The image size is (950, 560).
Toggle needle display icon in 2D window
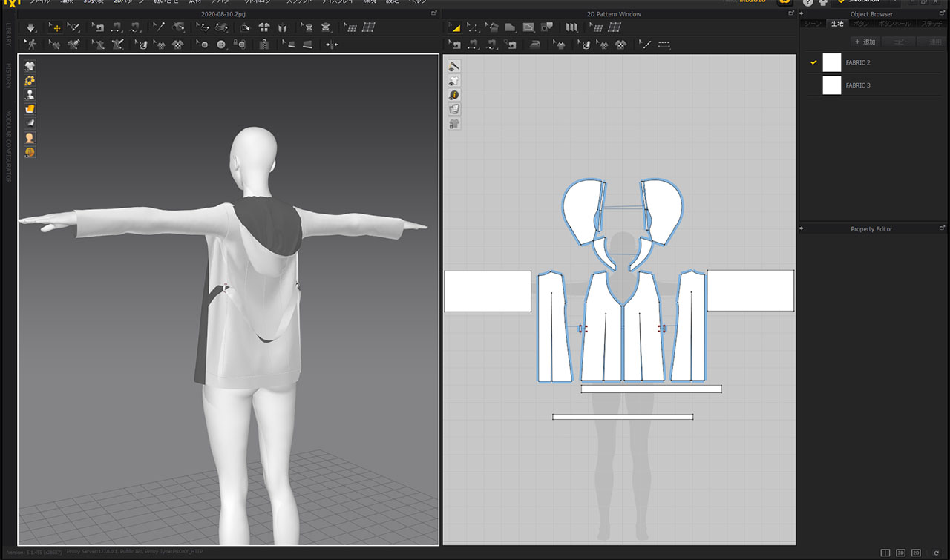[454, 66]
